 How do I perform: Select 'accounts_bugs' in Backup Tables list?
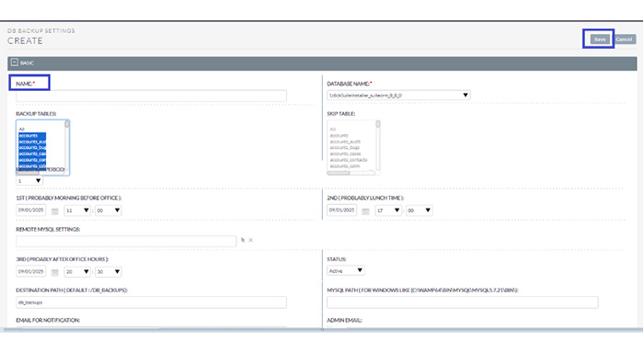point(32,147)
